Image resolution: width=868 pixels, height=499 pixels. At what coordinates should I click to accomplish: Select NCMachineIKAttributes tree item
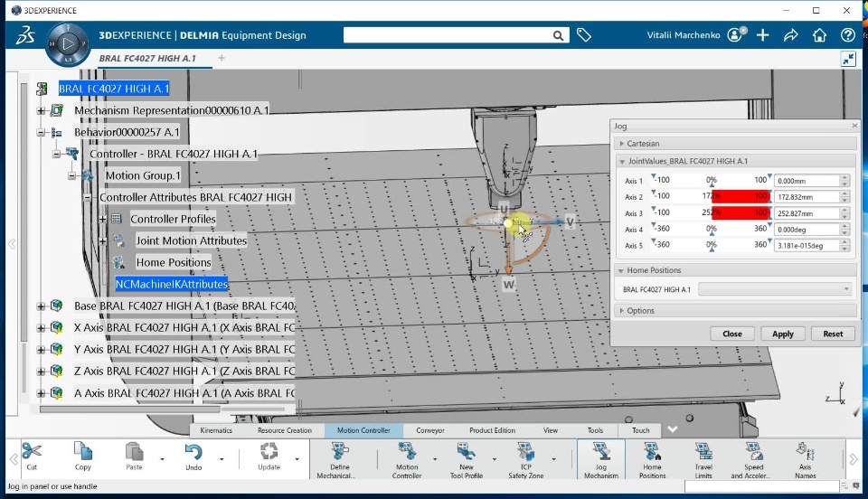pyautogui.click(x=171, y=284)
